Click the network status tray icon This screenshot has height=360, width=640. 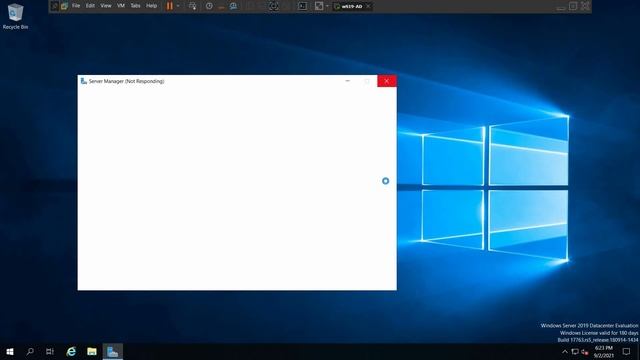pos(575,351)
